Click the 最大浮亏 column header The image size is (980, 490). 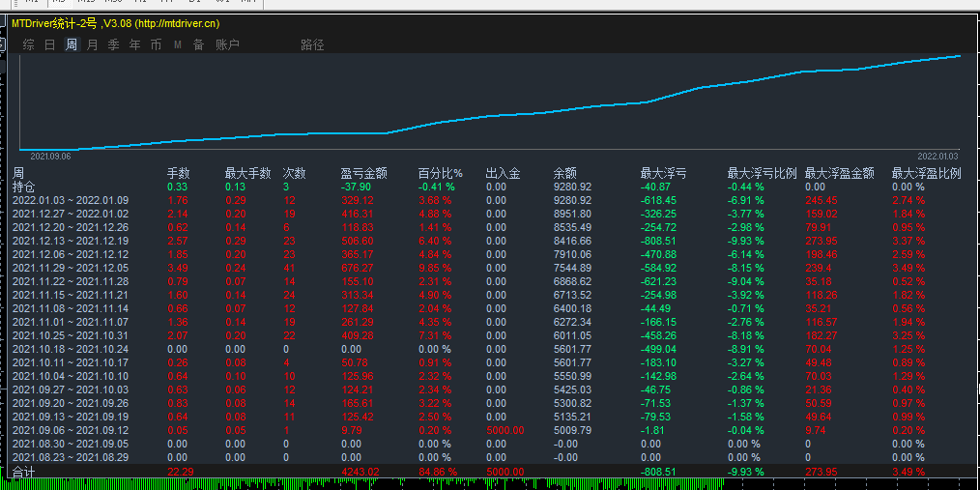663,173
